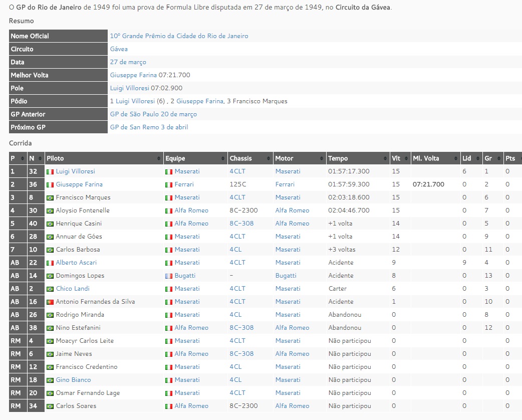
Task: Sort by the Ml. Volta column header
Action: tap(435, 158)
